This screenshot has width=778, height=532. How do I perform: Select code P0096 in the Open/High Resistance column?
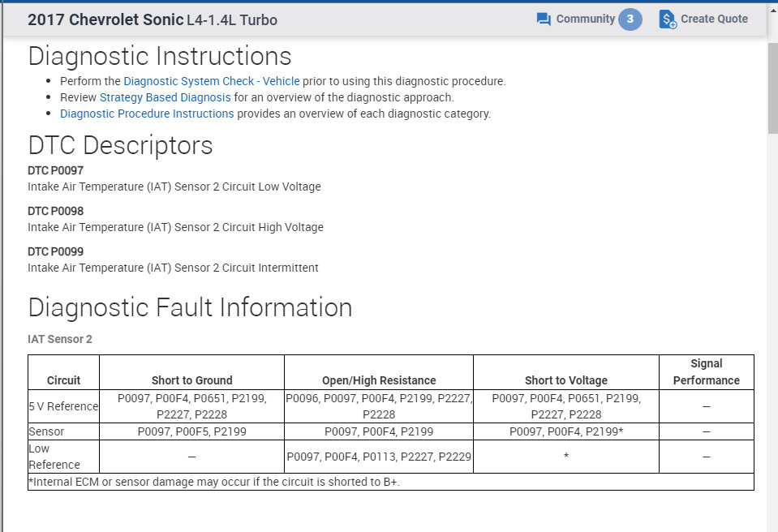pos(301,398)
